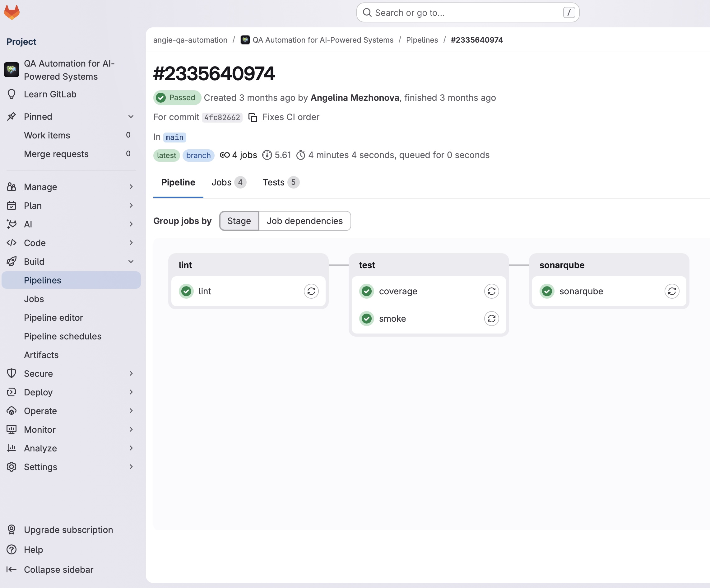Expand the Analyze section chevron

point(131,448)
